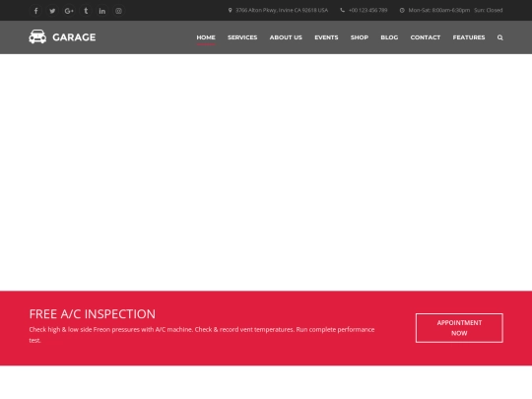The height and width of the screenshot is (399, 532).
Task: Click the clock opening hours icon
Action: [x=402, y=10]
